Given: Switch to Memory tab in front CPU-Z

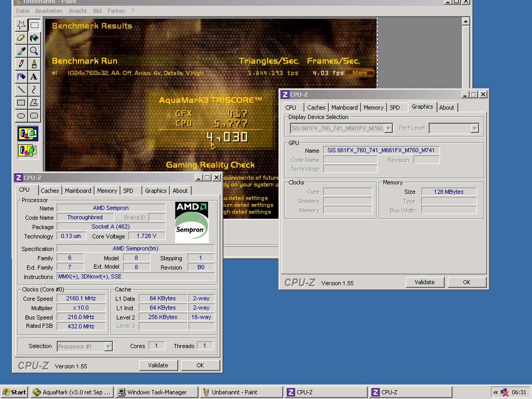Looking at the screenshot, I should [107, 191].
